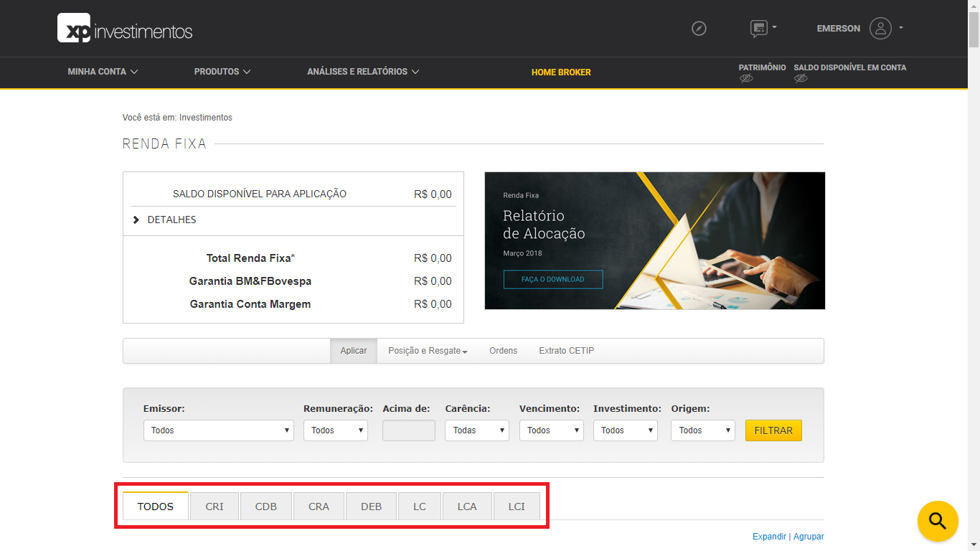The width and height of the screenshot is (980, 551).
Task: Open the Vencimento dropdown
Action: pyautogui.click(x=552, y=430)
